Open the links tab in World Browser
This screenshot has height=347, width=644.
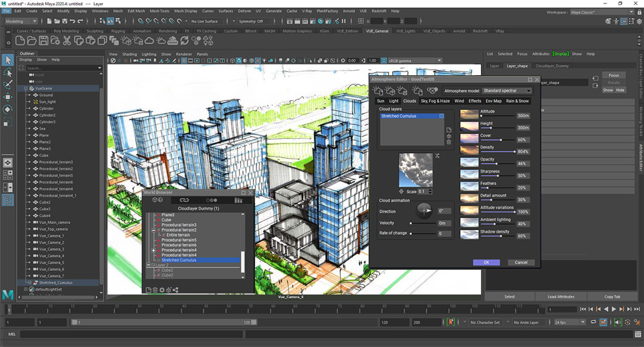(x=184, y=200)
